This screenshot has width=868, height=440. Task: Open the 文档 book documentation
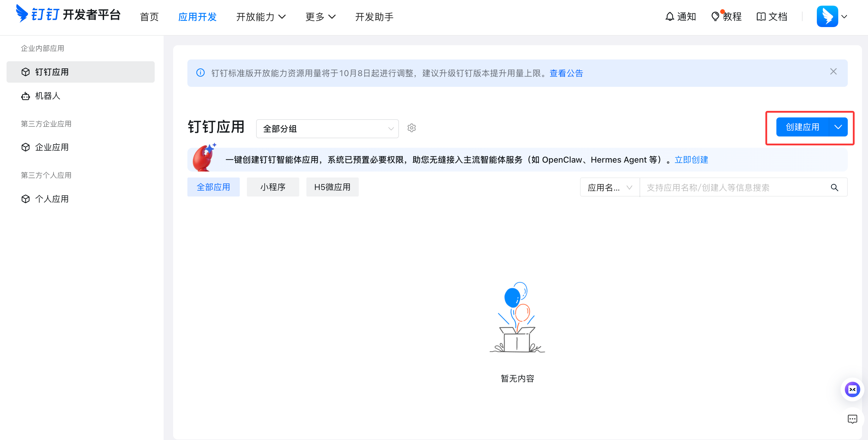click(772, 16)
